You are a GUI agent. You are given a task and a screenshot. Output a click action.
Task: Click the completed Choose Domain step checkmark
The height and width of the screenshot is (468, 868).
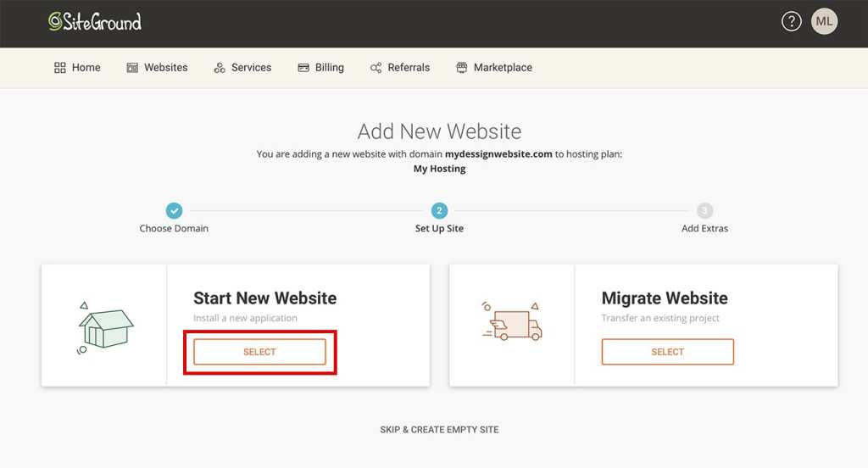pos(174,210)
